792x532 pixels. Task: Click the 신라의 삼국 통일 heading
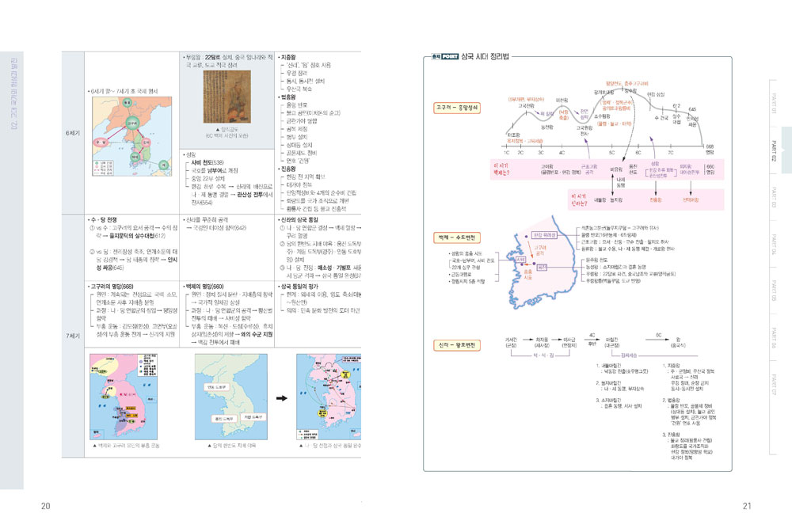299,220
